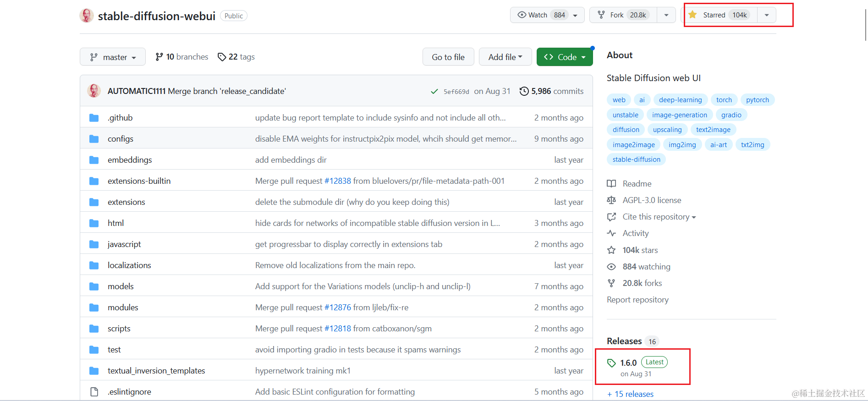868x401 pixels.
Task: Click the javascript folder icon
Action: 94,244
